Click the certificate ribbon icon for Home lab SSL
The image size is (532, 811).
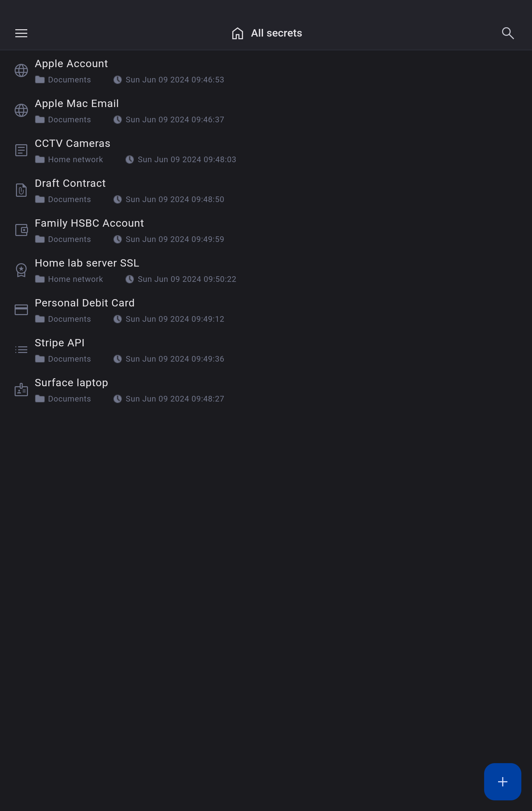coord(21,270)
